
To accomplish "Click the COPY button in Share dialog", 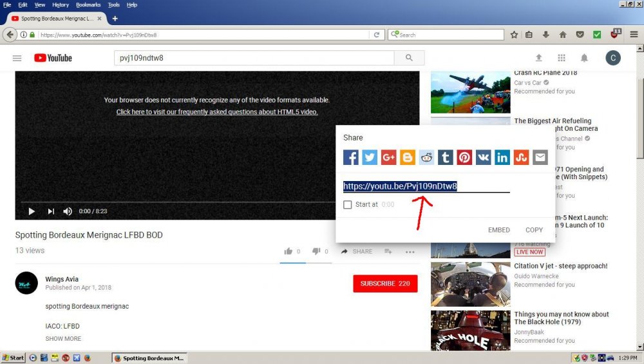I will pos(534,230).
